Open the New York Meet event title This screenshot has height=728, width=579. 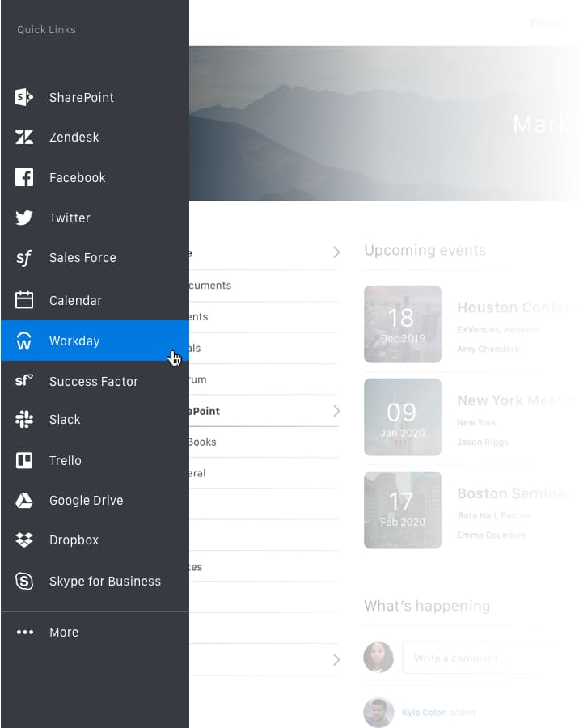coord(516,400)
